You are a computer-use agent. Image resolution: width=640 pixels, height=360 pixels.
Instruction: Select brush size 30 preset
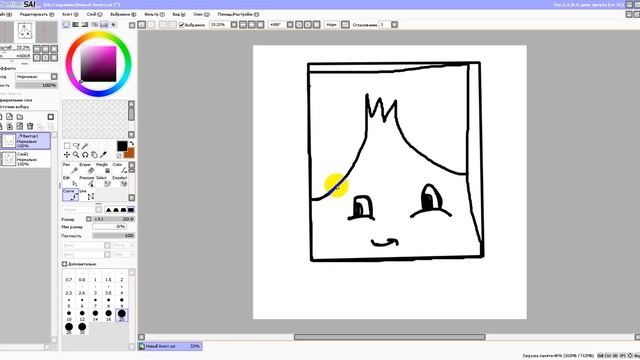[x=82, y=329]
